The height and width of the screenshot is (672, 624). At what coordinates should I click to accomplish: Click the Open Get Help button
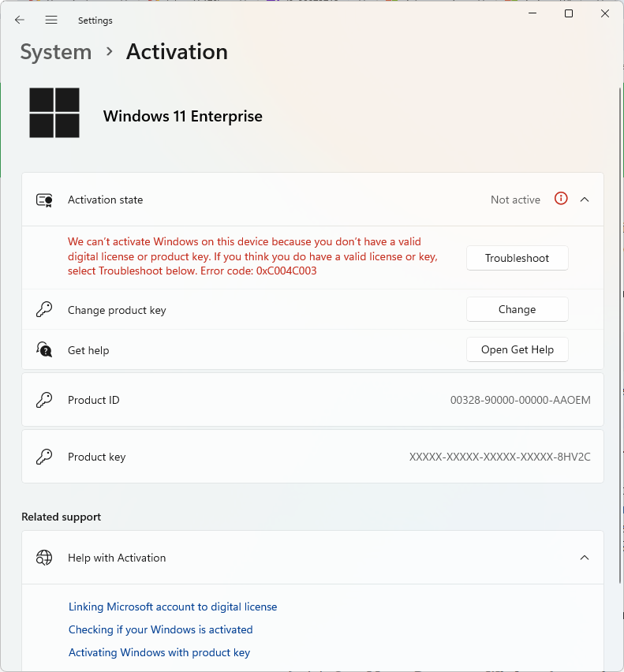pos(518,349)
